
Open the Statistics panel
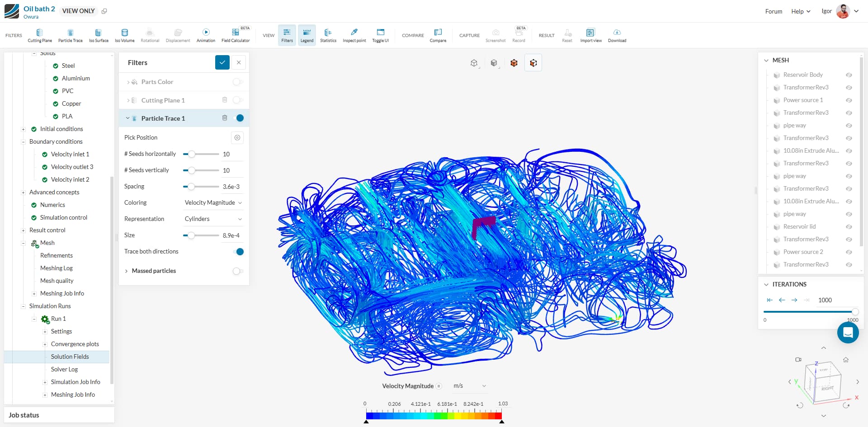click(x=328, y=35)
